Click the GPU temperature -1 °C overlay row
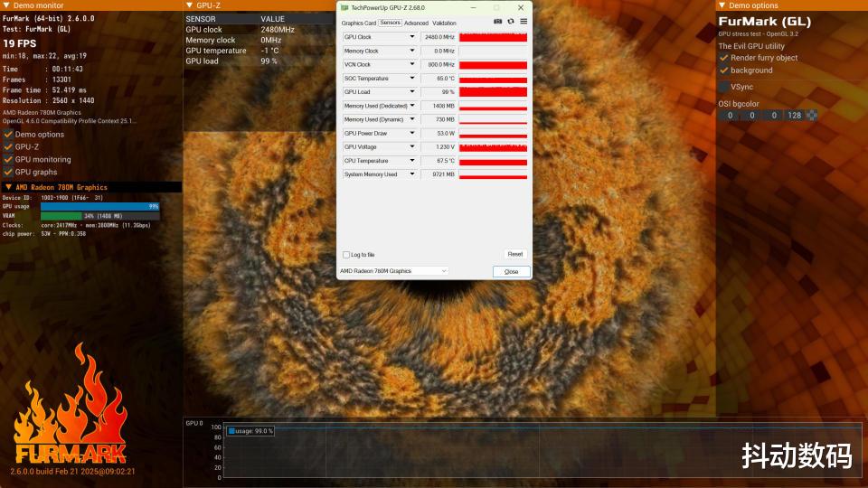The width and height of the screenshot is (868, 488). [259, 51]
